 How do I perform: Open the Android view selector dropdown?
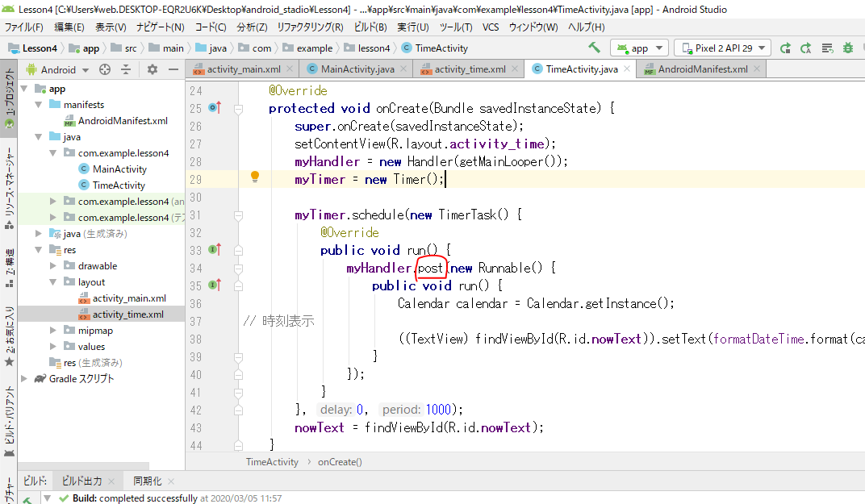57,69
